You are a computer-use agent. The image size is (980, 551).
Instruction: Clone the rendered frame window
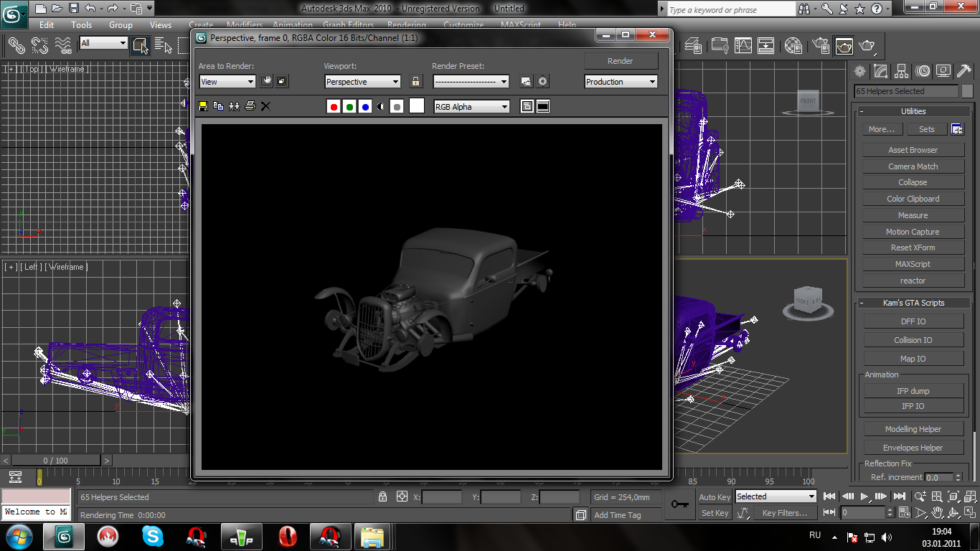coord(234,106)
